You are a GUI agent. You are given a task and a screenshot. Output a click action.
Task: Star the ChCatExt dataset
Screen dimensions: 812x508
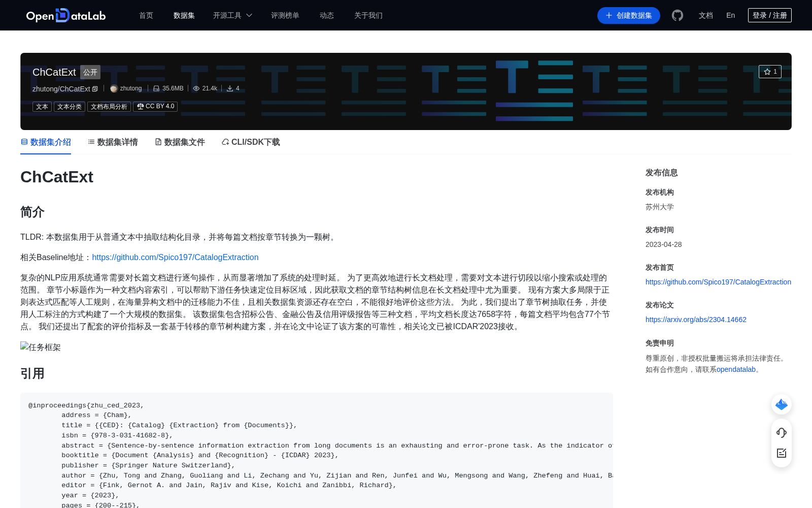click(770, 72)
